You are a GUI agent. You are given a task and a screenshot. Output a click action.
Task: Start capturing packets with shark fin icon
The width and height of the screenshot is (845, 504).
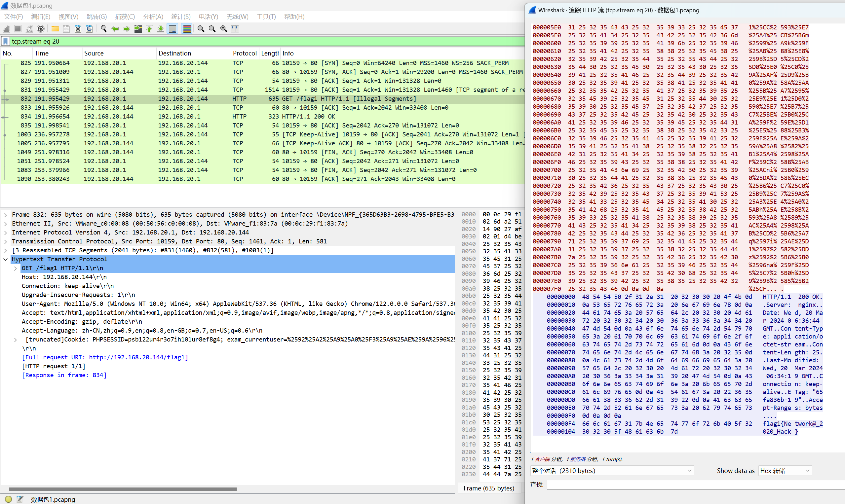coord(7,29)
